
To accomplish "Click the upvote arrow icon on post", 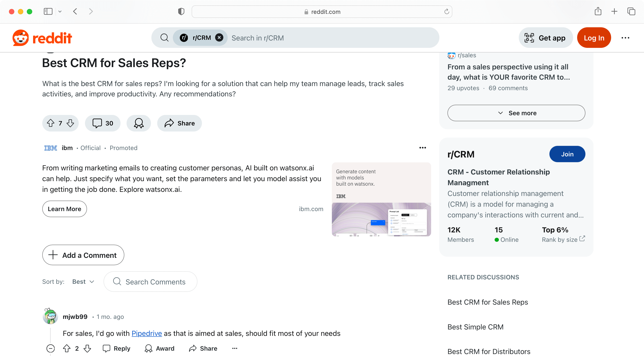I will [x=51, y=123].
